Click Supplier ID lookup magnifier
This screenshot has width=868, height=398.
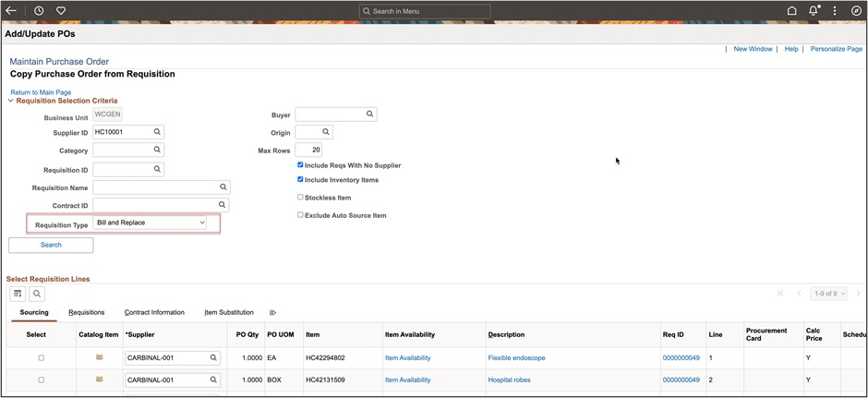[157, 132]
